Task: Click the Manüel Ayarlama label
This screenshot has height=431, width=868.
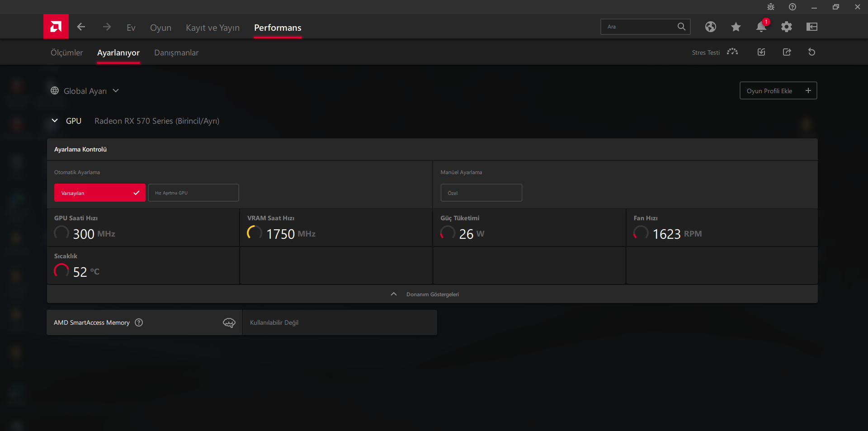Action: pos(461,172)
